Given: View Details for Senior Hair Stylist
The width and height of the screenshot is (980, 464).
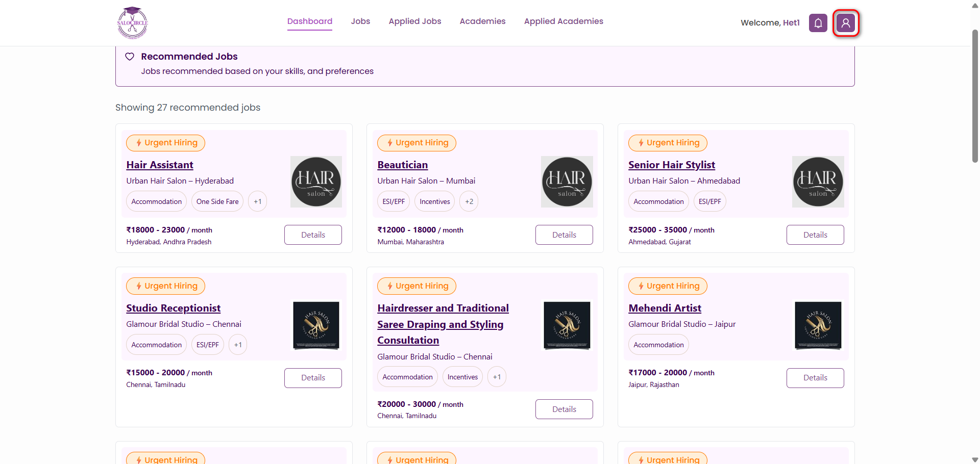Looking at the screenshot, I should pos(815,235).
